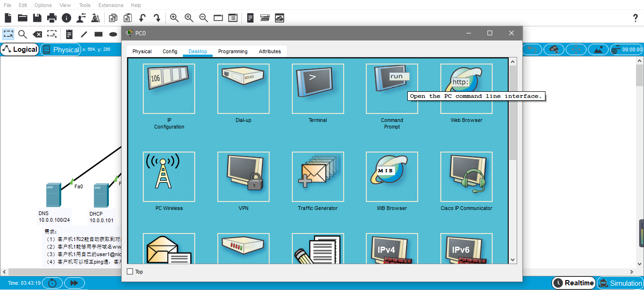Select the Resize Shape tool
The height and width of the screenshot is (290, 644).
[x=52, y=34]
